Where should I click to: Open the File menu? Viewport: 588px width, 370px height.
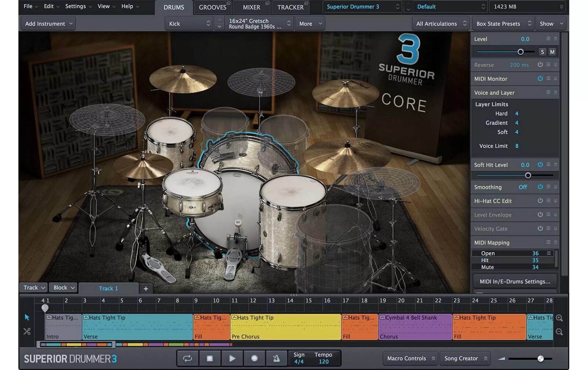[31, 6]
